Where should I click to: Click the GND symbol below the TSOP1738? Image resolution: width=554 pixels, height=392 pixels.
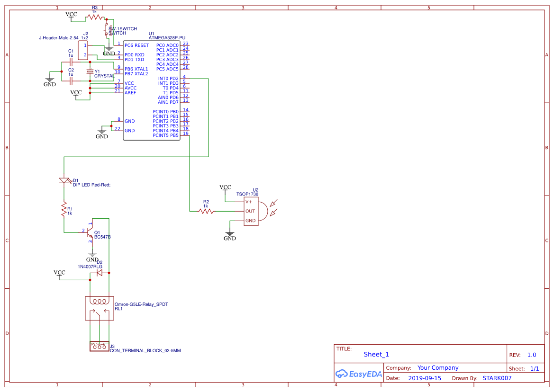click(230, 233)
